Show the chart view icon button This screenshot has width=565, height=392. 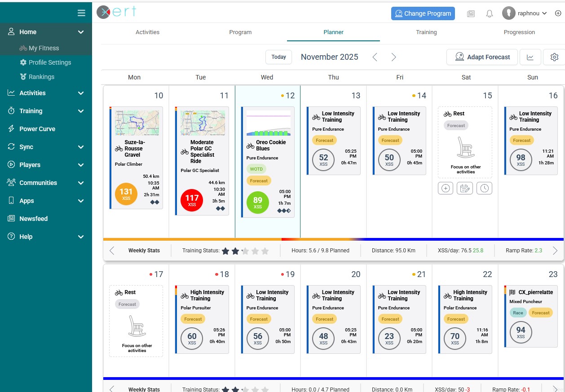coord(530,57)
